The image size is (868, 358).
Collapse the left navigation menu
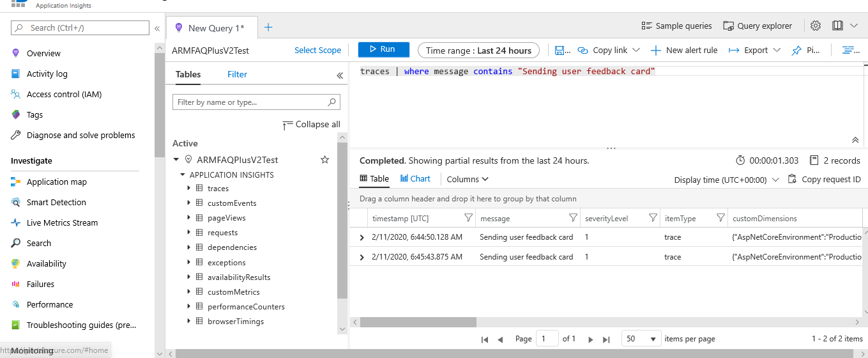pyautogui.click(x=156, y=28)
